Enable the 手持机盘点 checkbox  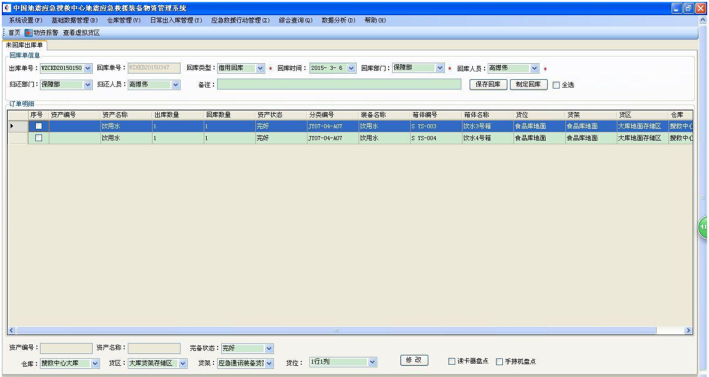[x=500, y=361]
